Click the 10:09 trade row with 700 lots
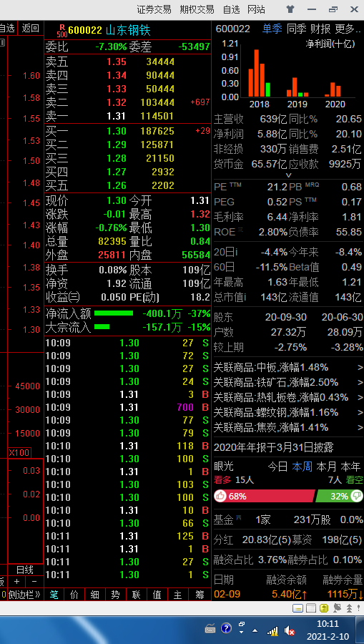Viewport: 364px width, 644px height. click(127, 407)
